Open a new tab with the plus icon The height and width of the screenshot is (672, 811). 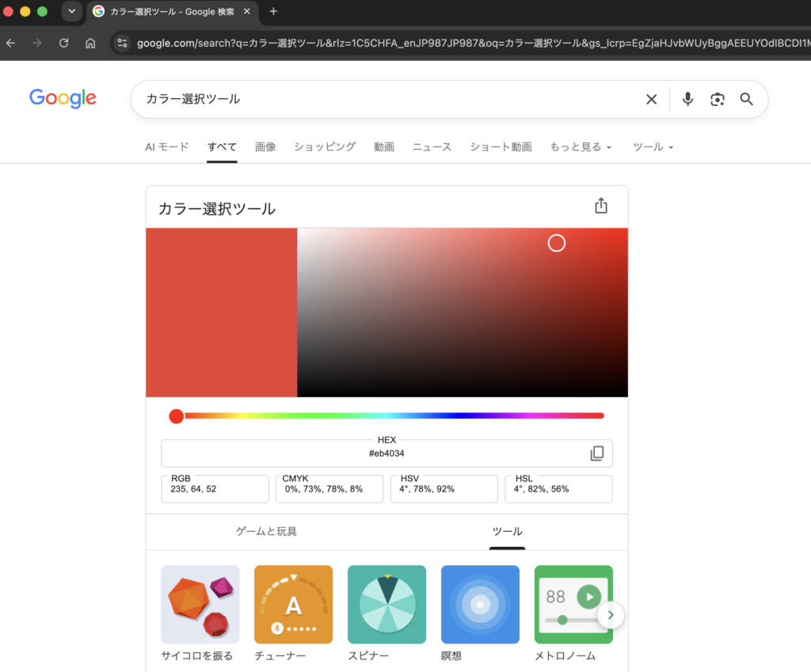tap(273, 11)
